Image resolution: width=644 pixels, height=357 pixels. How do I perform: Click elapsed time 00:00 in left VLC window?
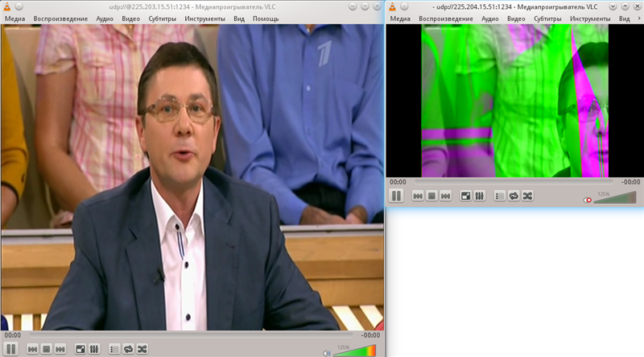pyautogui.click(x=12, y=335)
